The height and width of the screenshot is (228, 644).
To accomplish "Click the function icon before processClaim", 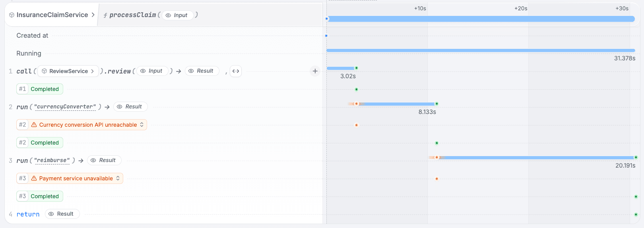I will click(x=105, y=15).
